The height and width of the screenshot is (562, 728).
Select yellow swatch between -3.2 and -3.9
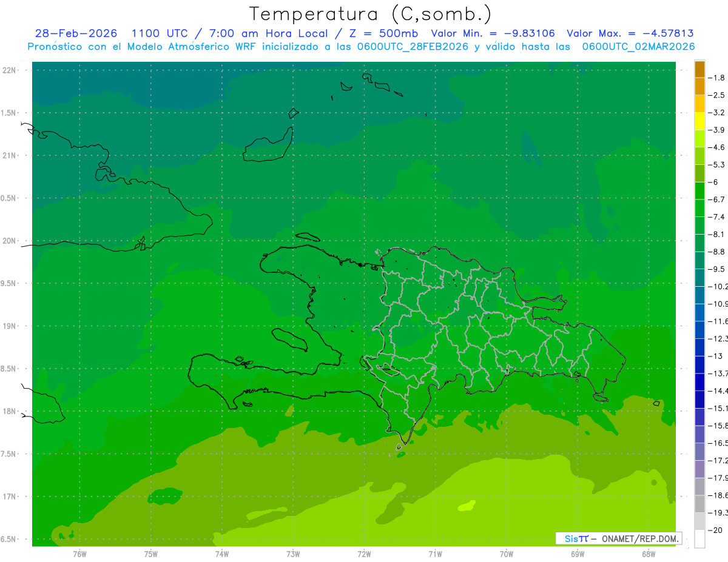699,121
